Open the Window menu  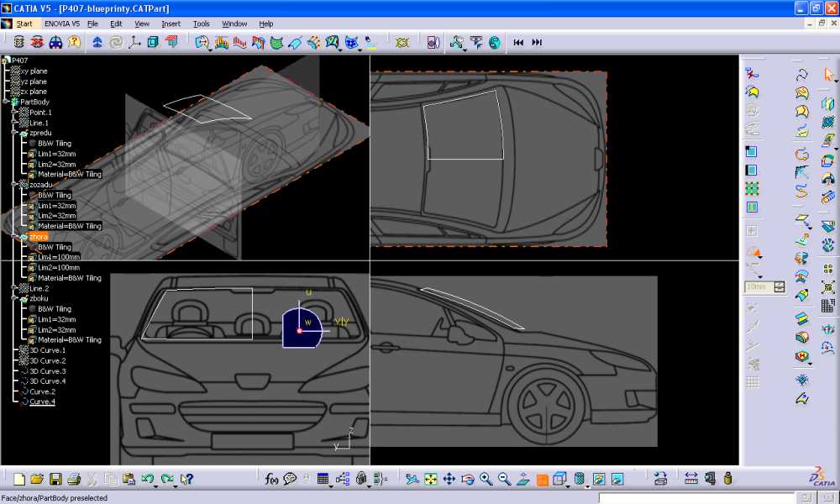point(234,24)
